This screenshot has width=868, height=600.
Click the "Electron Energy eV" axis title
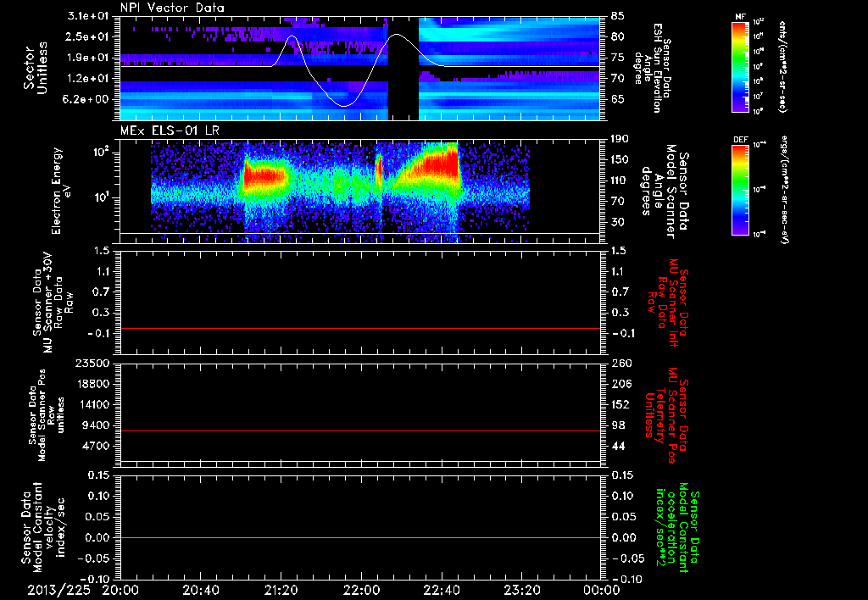60,191
